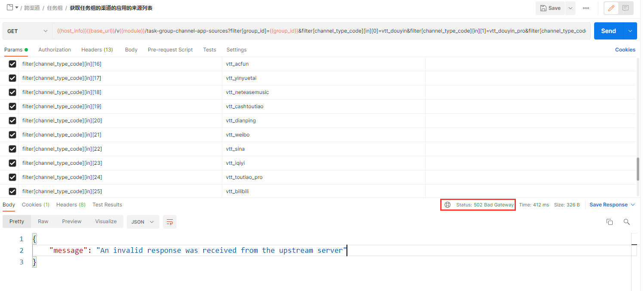The height and width of the screenshot is (291, 644).
Task: Uncheck the vtt_bilibili parameter row
Action: [x=12, y=191]
